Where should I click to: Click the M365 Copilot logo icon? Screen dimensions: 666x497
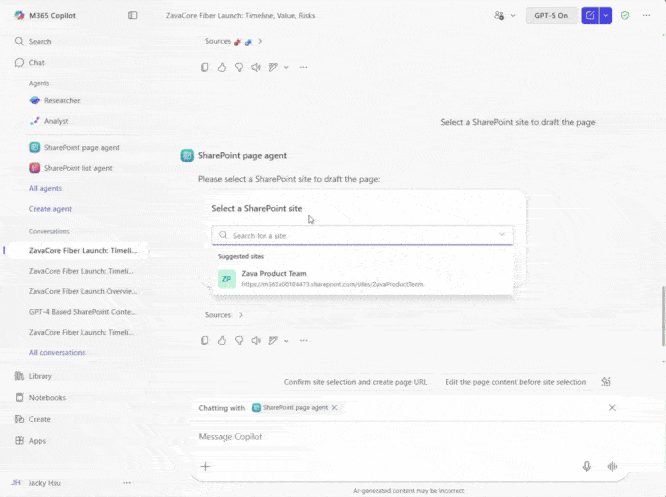[x=19, y=15]
